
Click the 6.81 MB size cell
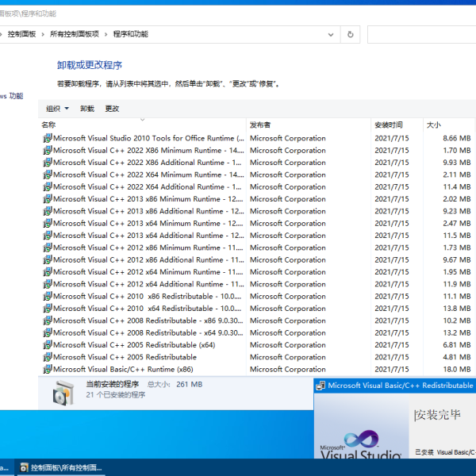457,345
